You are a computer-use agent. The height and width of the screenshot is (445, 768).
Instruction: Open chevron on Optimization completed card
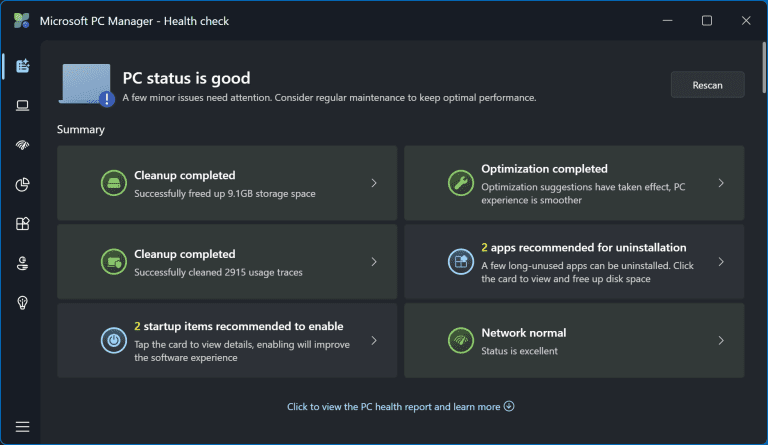click(x=721, y=183)
